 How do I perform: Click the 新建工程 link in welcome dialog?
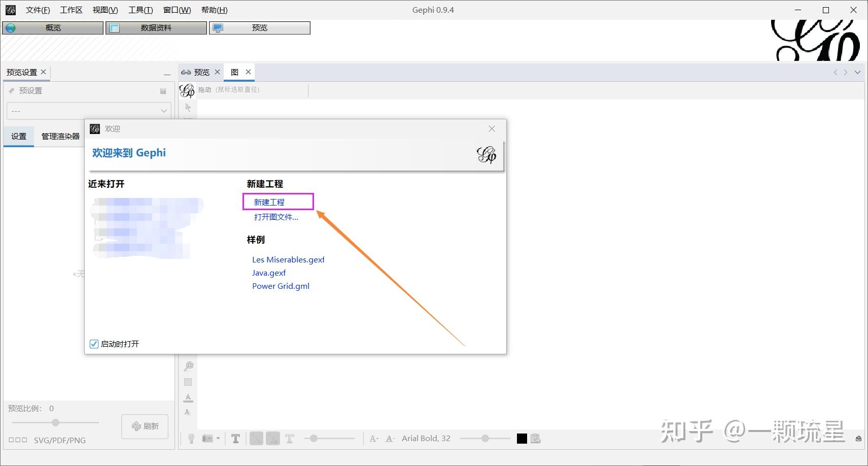coord(269,202)
